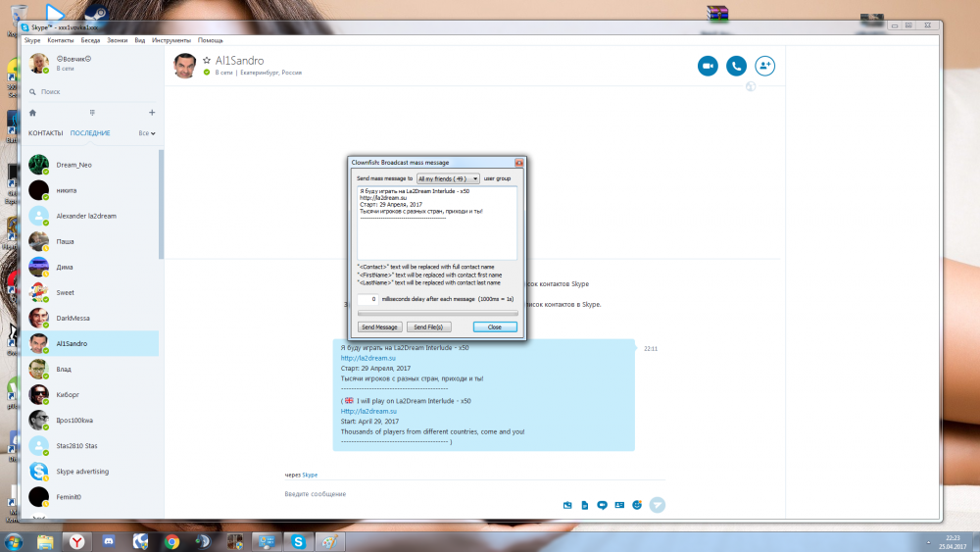Click the send message arrow icon
This screenshot has width=980, height=552.
click(x=658, y=504)
